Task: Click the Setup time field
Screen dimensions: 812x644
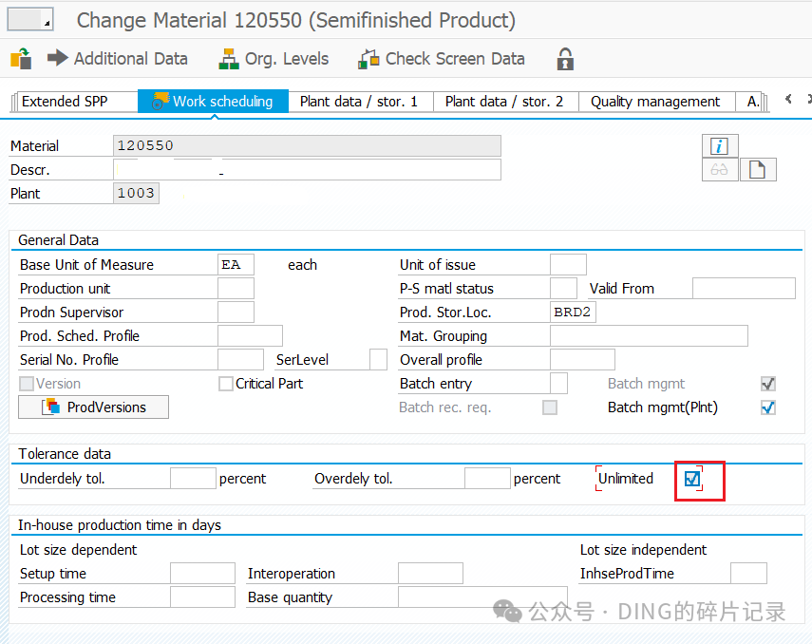Action: (202, 574)
